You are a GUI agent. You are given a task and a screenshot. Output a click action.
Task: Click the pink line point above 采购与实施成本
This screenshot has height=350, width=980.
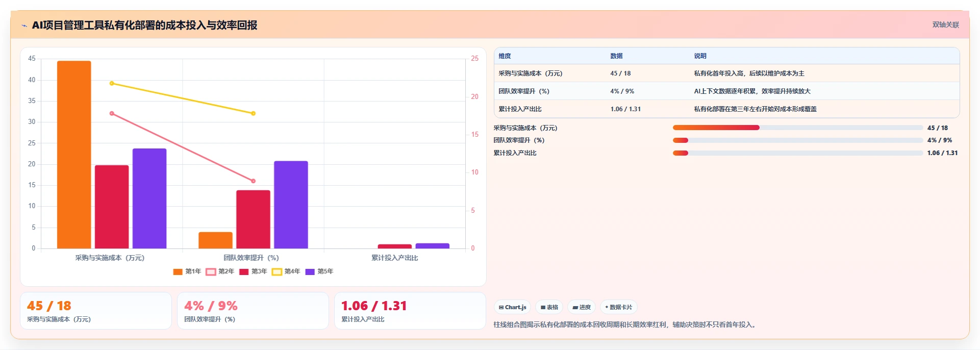(x=112, y=113)
